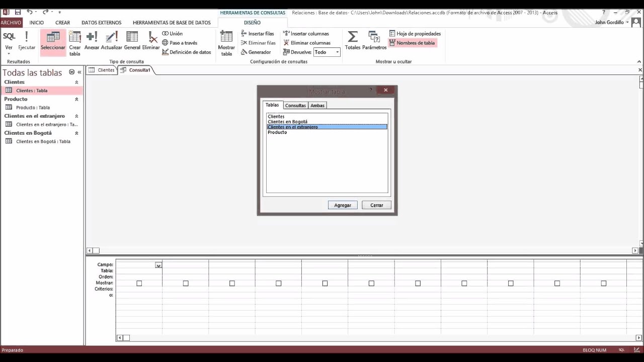Toggle the Mostrar checkbox in the first grid column

click(x=139, y=284)
